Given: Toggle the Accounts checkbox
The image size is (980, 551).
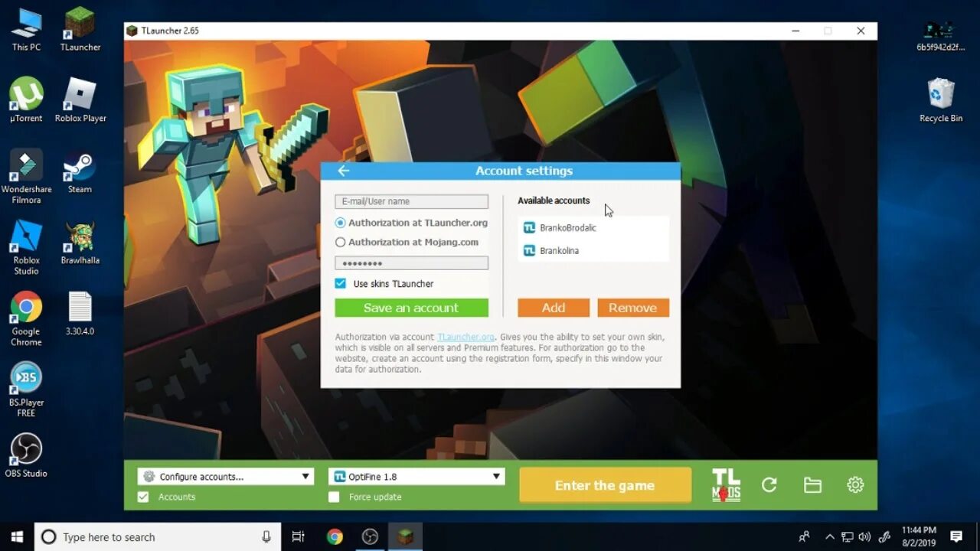Looking at the screenshot, I should [x=142, y=497].
